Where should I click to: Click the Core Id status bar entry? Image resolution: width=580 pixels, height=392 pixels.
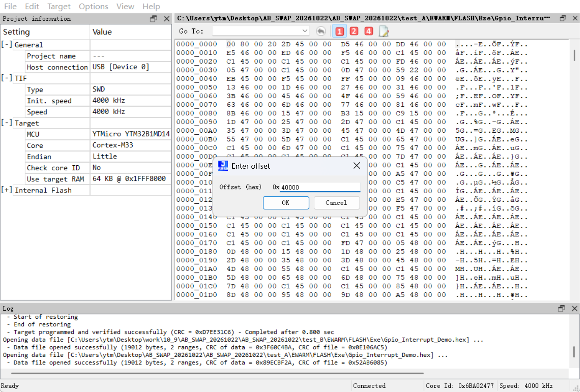click(x=460, y=386)
